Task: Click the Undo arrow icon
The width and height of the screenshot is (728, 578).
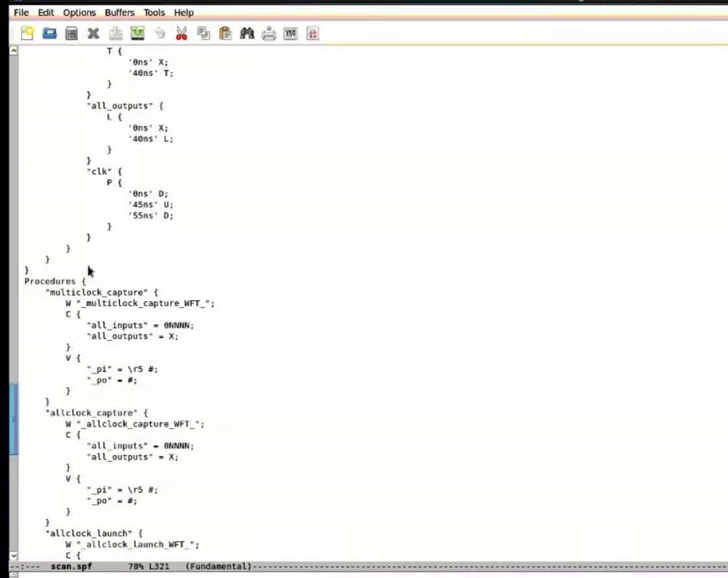Action: pos(160,34)
